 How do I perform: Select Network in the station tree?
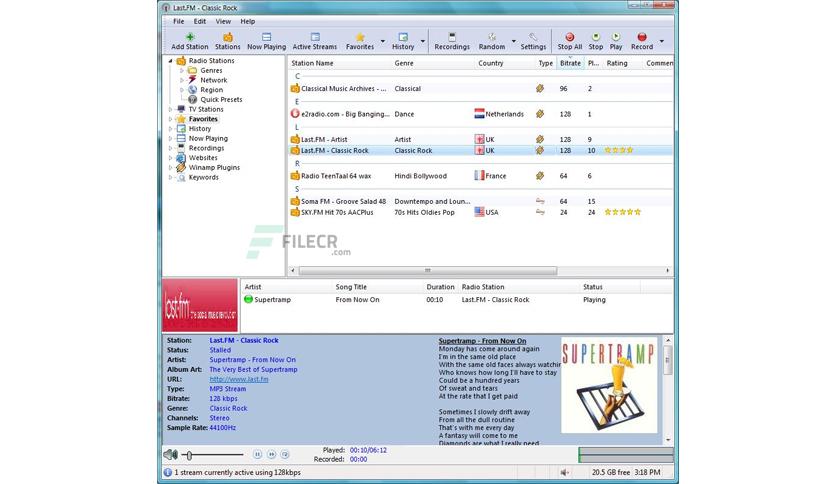(213, 80)
